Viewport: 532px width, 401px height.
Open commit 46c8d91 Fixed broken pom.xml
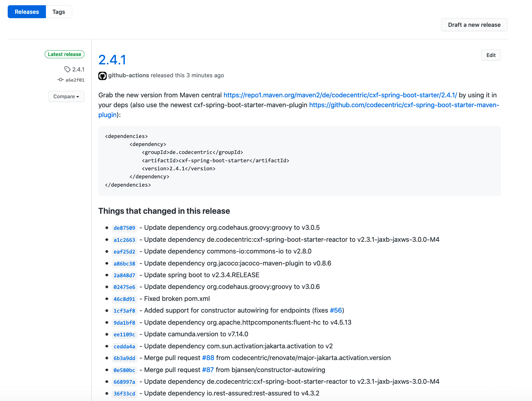click(x=124, y=299)
